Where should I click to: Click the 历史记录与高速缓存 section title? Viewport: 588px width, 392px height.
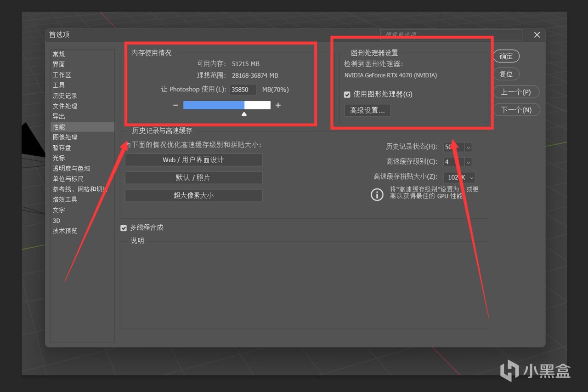162,131
